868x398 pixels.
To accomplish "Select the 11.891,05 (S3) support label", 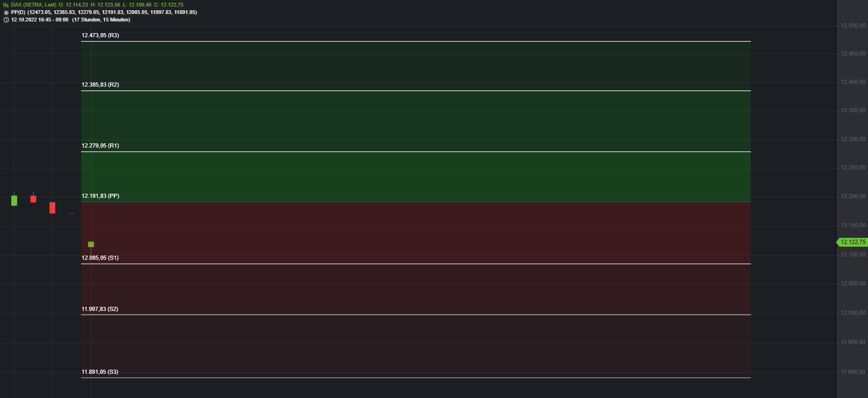I will (100, 372).
